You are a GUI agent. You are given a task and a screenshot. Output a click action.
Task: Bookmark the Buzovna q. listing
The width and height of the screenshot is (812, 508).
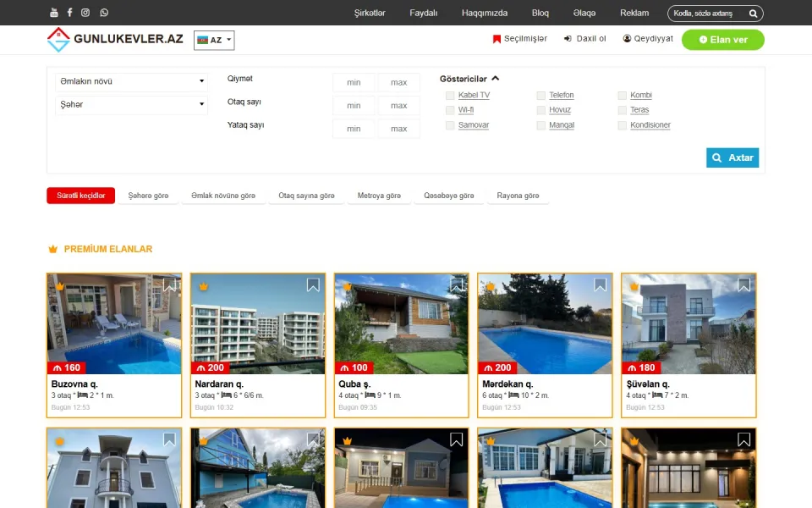coord(169,285)
